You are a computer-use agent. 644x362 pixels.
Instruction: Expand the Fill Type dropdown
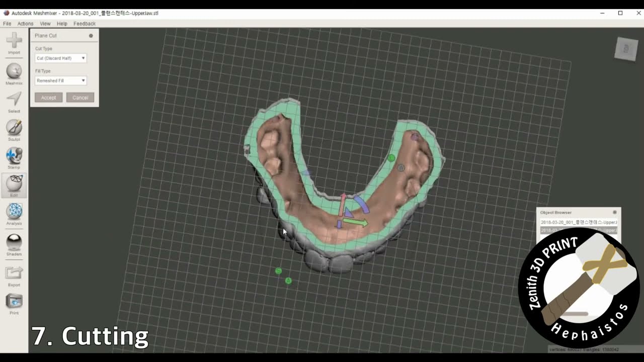[x=61, y=80]
